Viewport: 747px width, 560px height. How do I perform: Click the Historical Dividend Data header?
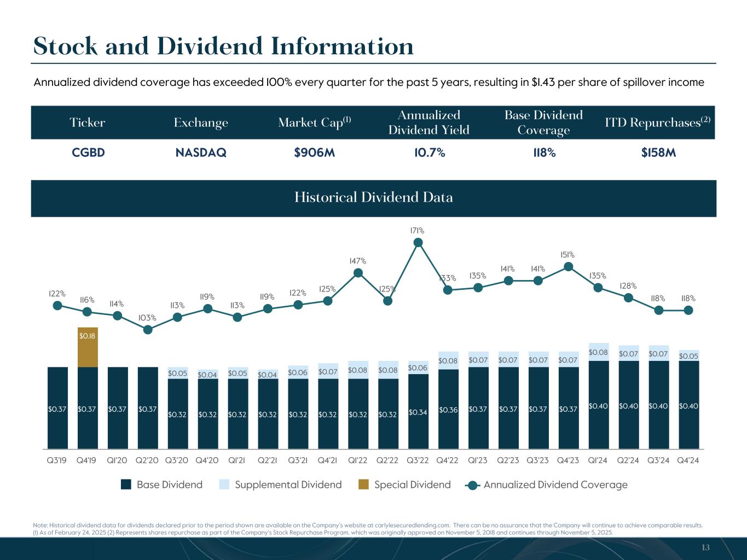click(373, 197)
